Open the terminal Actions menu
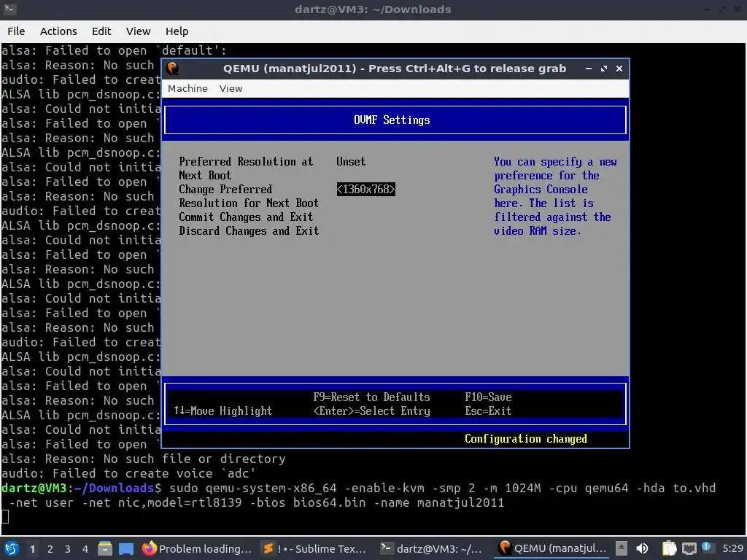This screenshot has height=560, width=747. [x=58, y=31]
